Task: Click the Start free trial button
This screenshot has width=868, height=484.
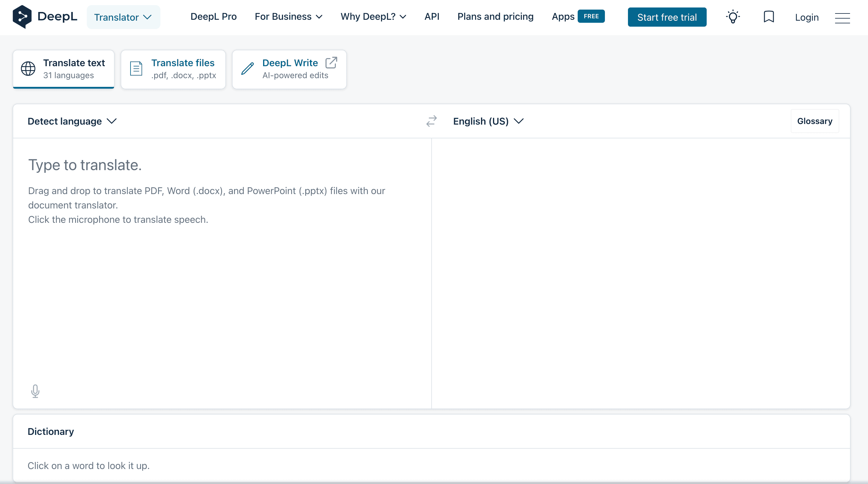Action: tap(667, 17)
